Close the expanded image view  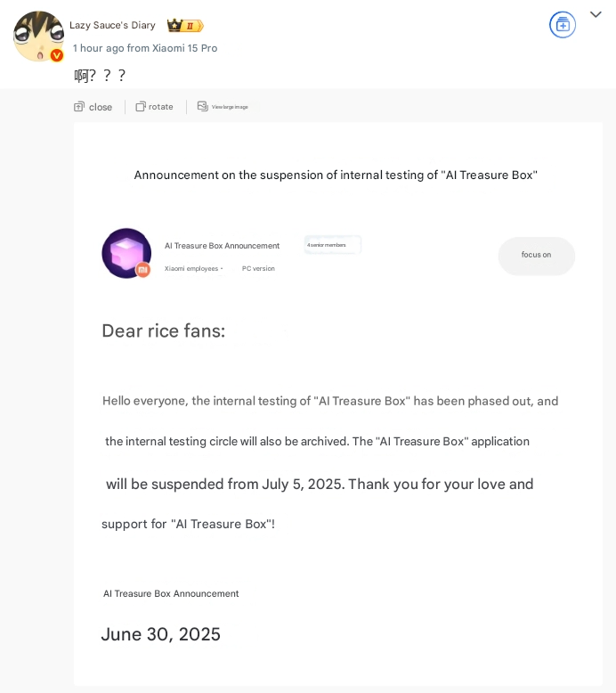point(93,107)
